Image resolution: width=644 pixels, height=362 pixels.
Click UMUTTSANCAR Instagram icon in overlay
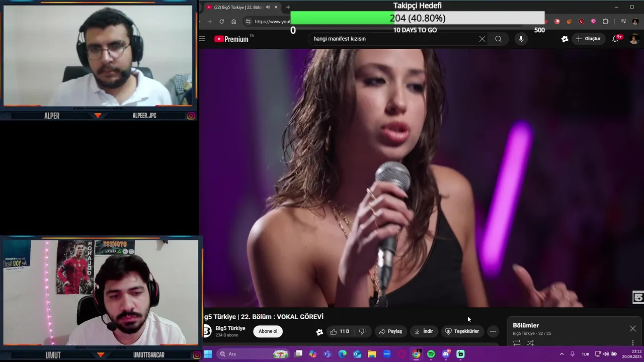pos(197,355)
